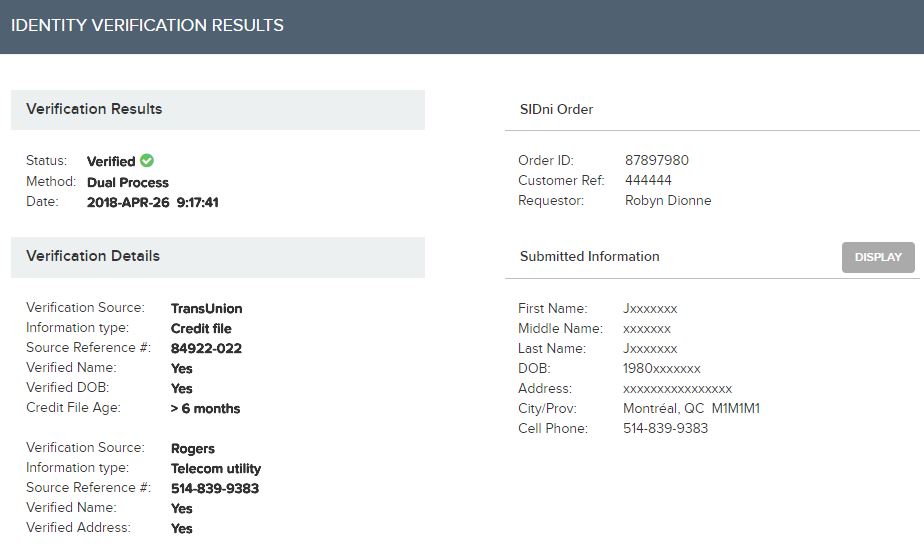Select the Verification Details section header
924x545 pixels.
(218, 257)
